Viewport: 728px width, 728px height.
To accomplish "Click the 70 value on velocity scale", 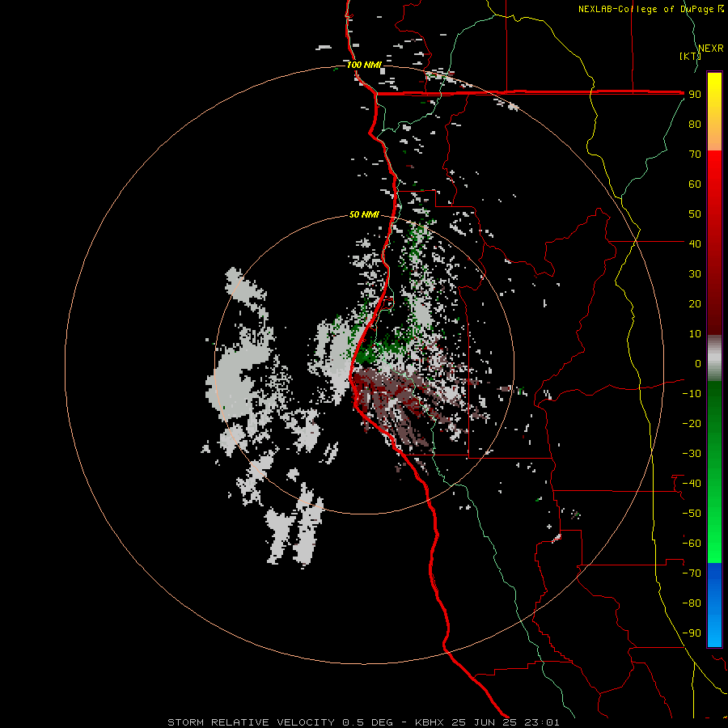I will click(695, 154).
